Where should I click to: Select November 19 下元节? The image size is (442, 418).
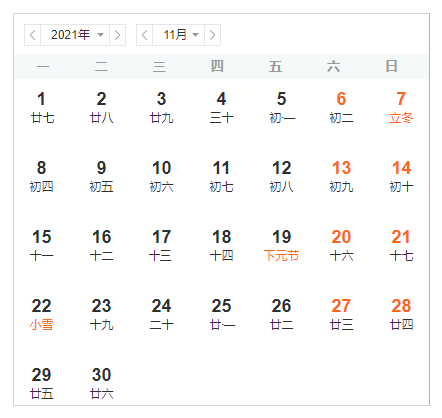click(282, 246)
